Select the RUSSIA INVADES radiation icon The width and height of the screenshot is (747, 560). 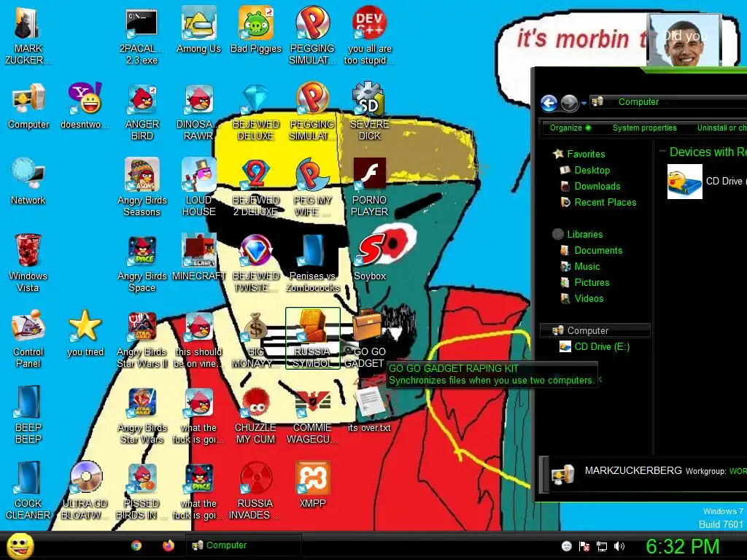[x=256, y=491]
